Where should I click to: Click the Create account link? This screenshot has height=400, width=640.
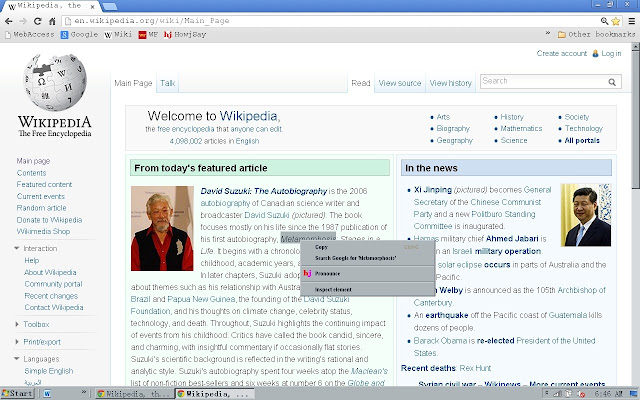562,53
